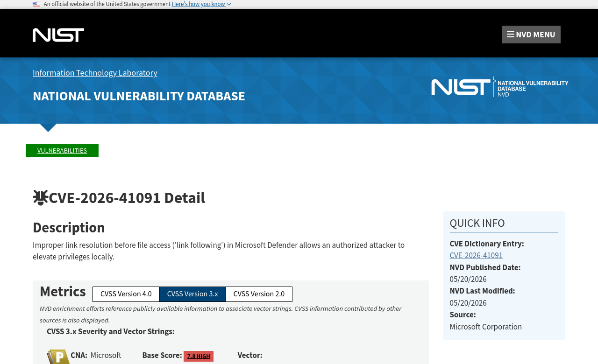Viewport: 598px width, 364px height.
Task: Click the "Description" heading
Action: pos(69,228)
